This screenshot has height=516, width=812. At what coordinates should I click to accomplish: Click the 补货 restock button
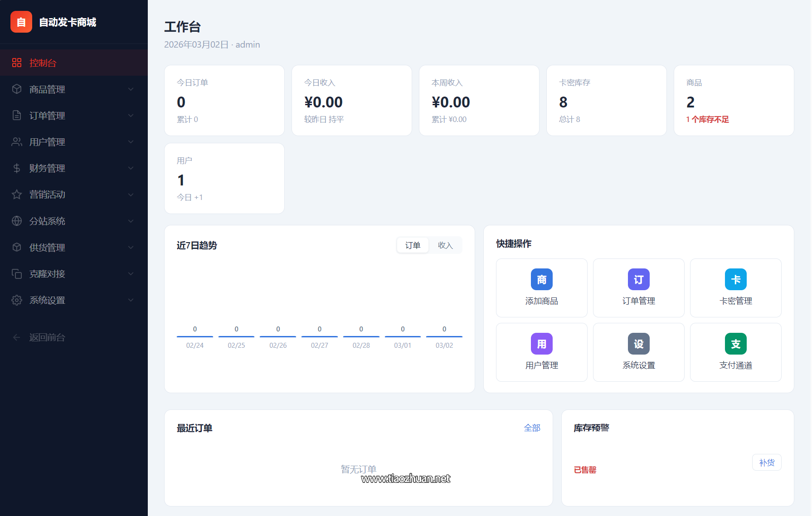pos(766,462)
